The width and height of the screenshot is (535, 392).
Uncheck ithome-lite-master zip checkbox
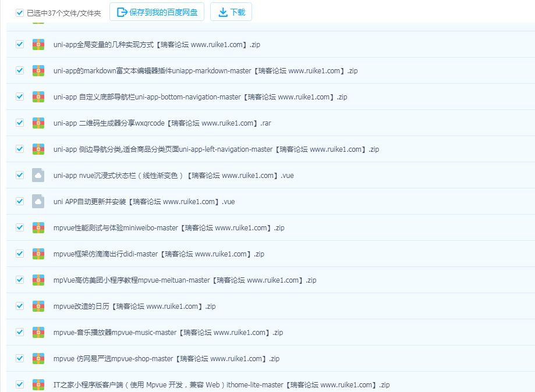click(x=20, y=384)
